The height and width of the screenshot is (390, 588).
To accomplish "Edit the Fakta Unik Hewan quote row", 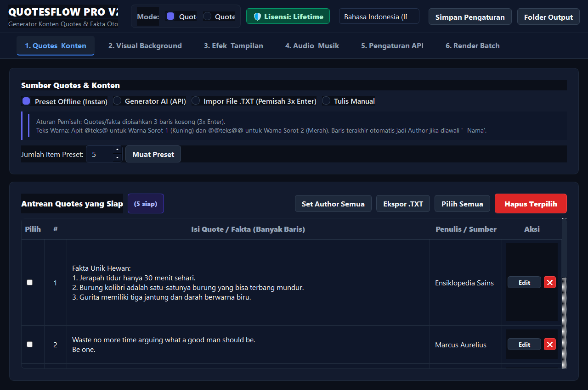I will (x=524, y=283).
